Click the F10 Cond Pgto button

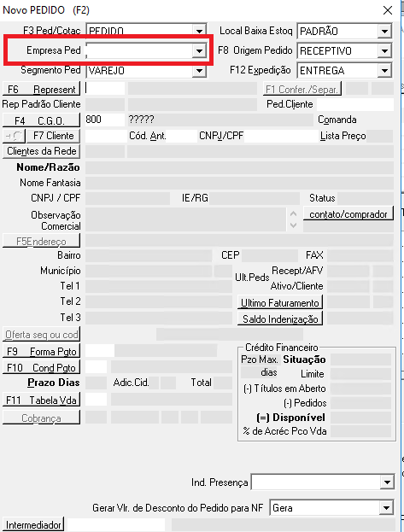41,367
